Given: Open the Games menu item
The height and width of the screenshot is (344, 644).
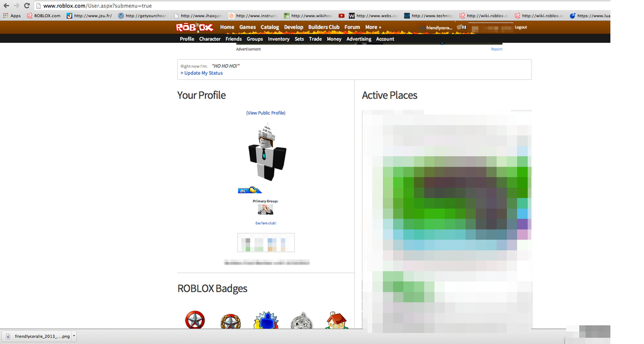Looking at the screenshot, I should coord(248,27).
